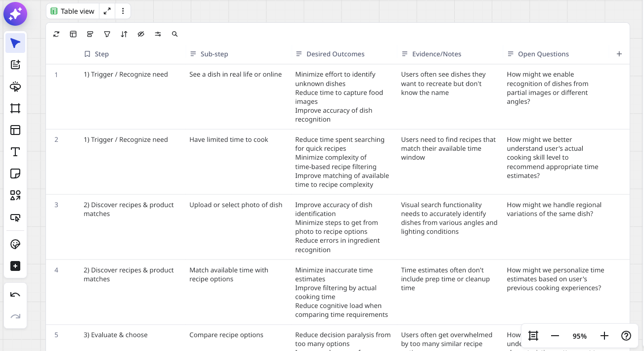Zoom in using the plus button
This screenshot has height=351, width=644.
tap(604, 336)
